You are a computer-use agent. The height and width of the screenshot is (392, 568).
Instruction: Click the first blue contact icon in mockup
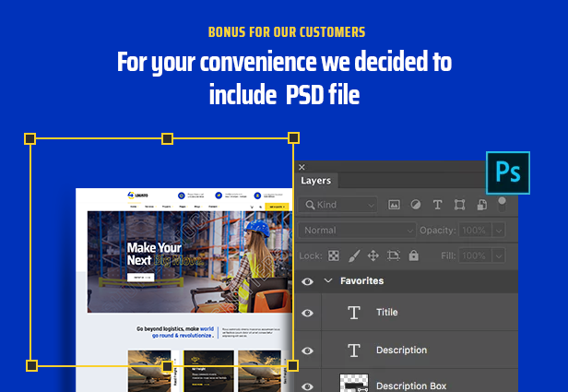point(182,196)
